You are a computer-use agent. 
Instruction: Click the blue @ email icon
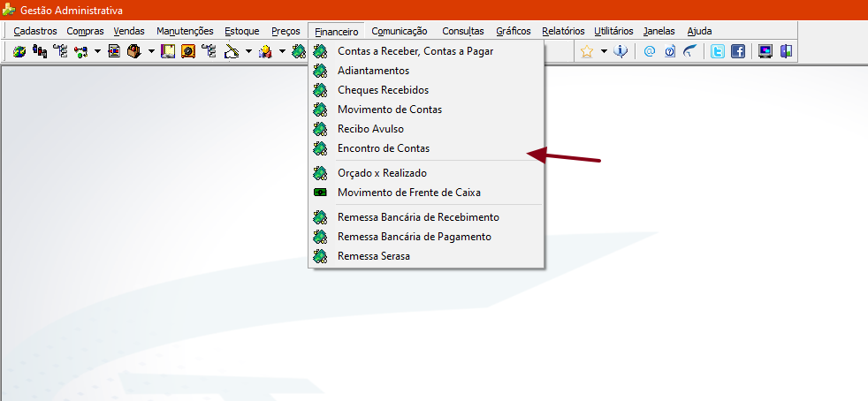[650, 51]
